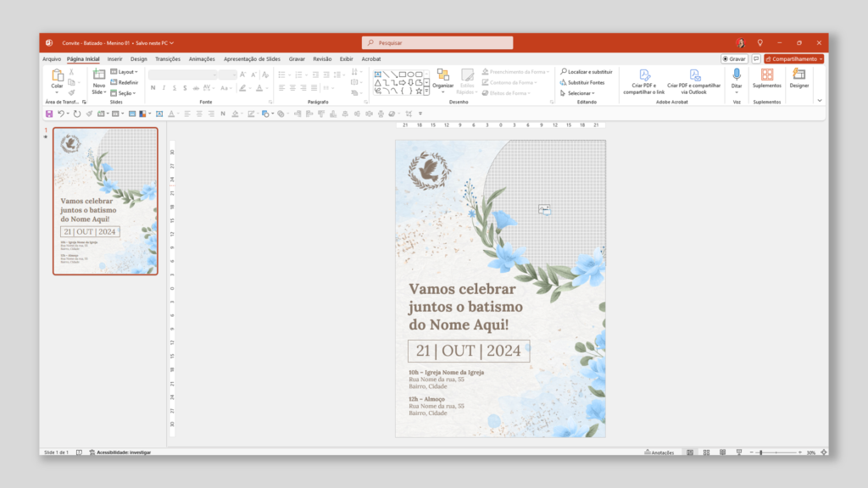Toggle underline formatting
The width and height of the screenshot is (868, 488).
coord(175,88)
